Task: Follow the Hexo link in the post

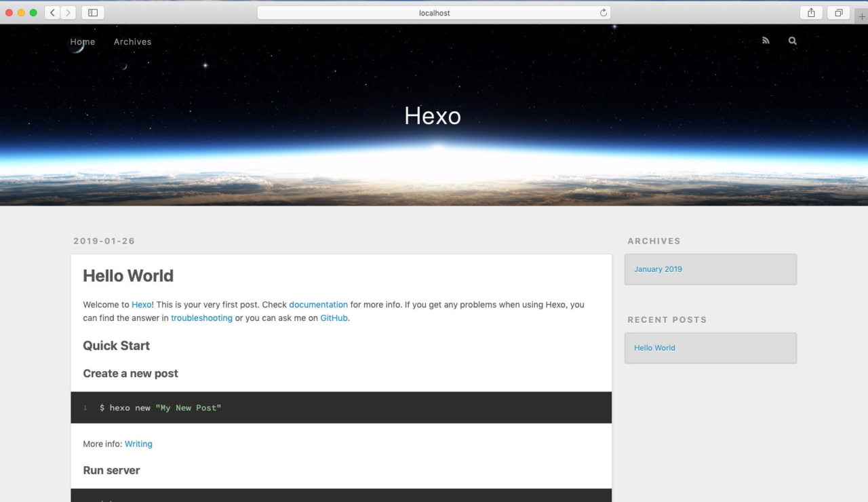Action: pyautogui.click(x=142, y=305)
